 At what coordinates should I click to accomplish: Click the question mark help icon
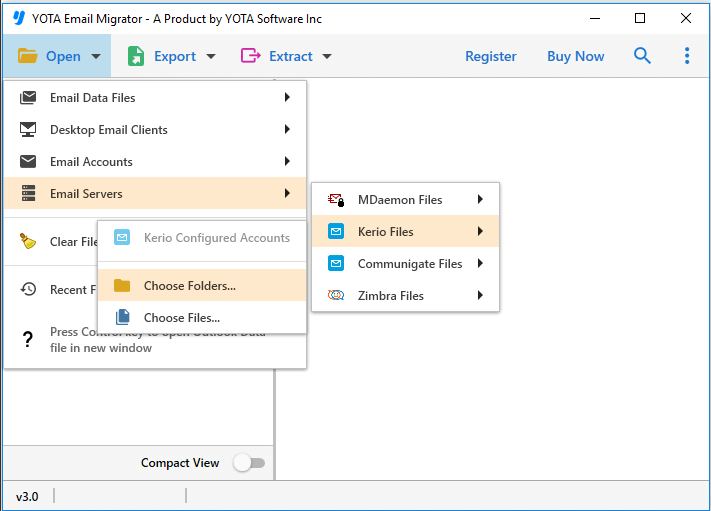click(x=28, y=339)
